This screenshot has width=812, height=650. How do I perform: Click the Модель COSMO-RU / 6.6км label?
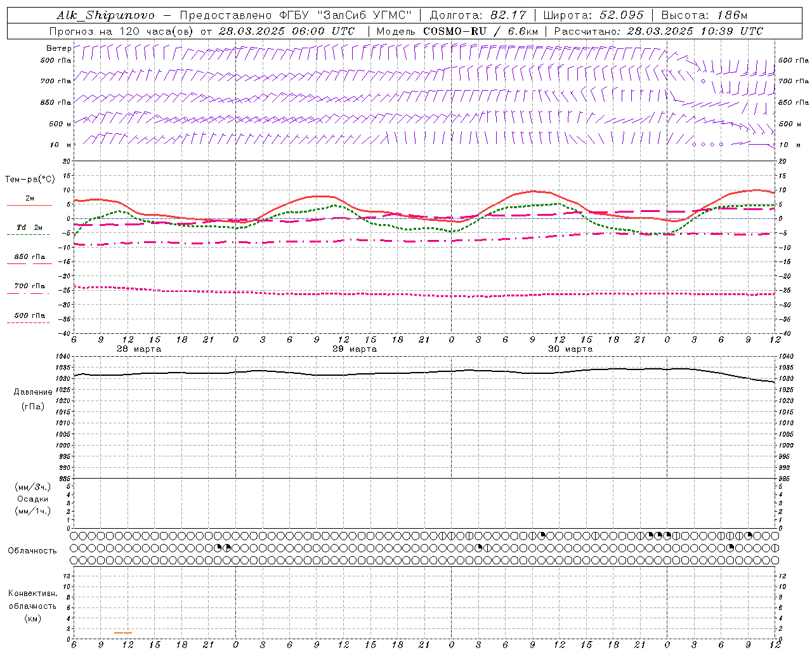tap(457, 31)
